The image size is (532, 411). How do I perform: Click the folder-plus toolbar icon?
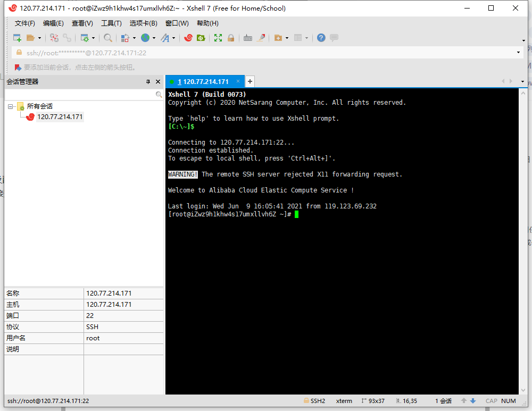(x=278, y=38)
